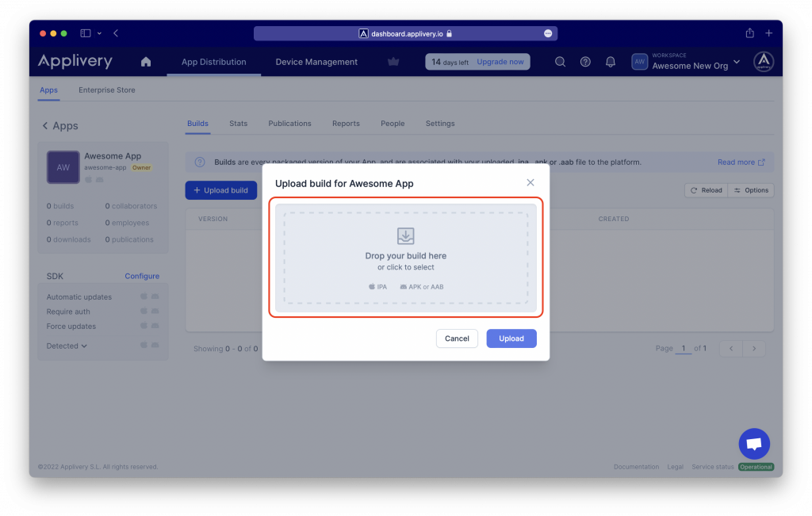Switch to Device Management tab
Viewport: 812px width, 516px height.
pyautogui.click(x=316, y=62)
